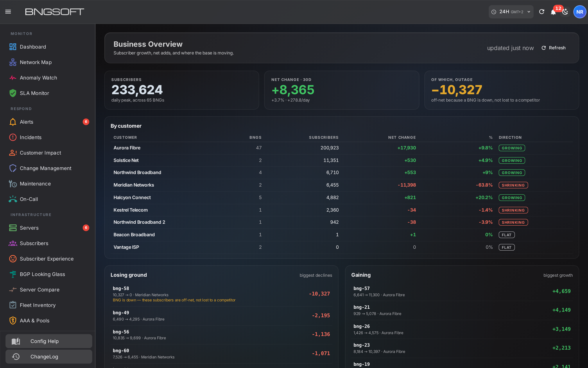Viewport: 588px width, 368px height.
Task: Click Vantage ISP customer name
Action: pyautogui.click(x=126, y=247)
